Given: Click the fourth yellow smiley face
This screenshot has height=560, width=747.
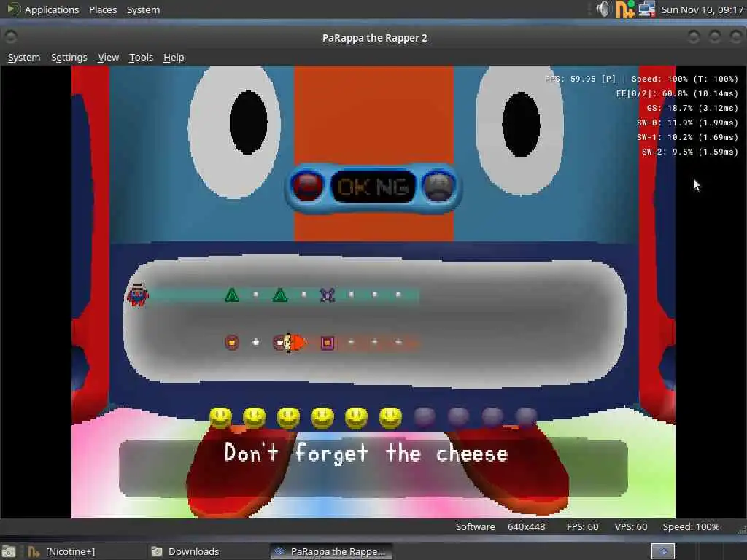Looking at the screenshot, I should [x=322, y=418].
